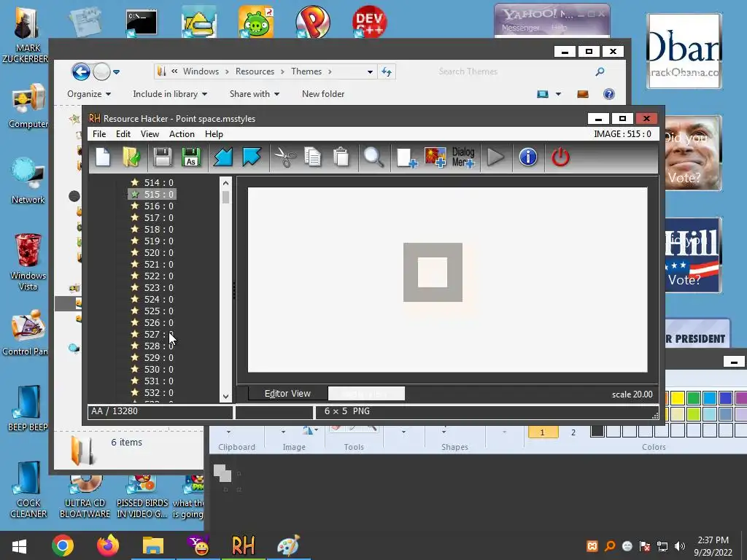Open Chrome from the taskbar
The image size is (747, 560).
(63, 545)
